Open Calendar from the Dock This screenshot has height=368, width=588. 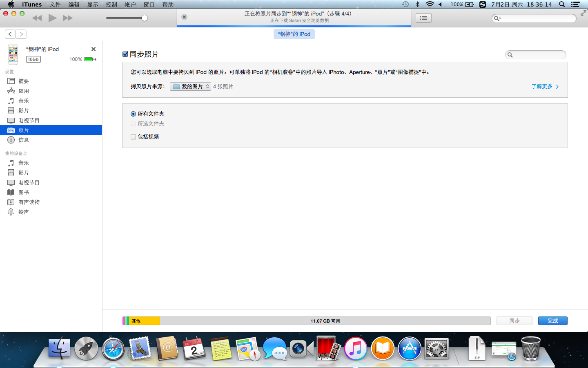pyautogui.click(x=194, y=348)
